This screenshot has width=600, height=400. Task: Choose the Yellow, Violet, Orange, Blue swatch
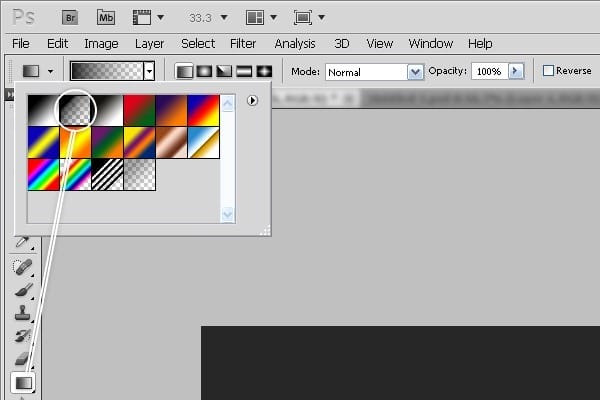click(139, 142)
